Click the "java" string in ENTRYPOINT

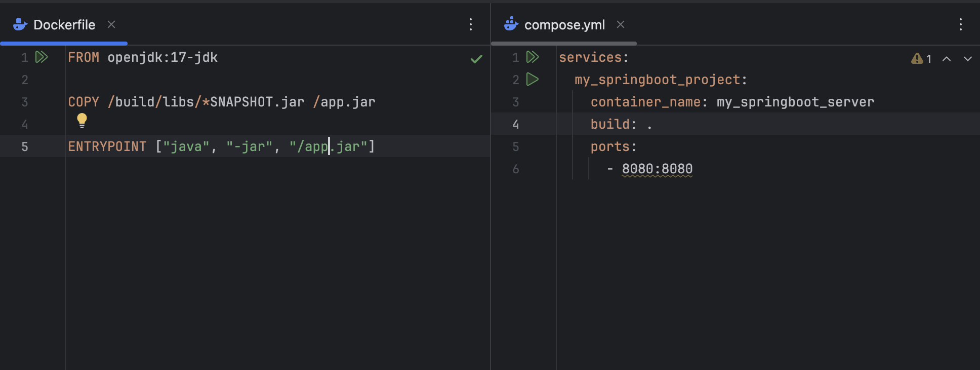coord(186,146)
